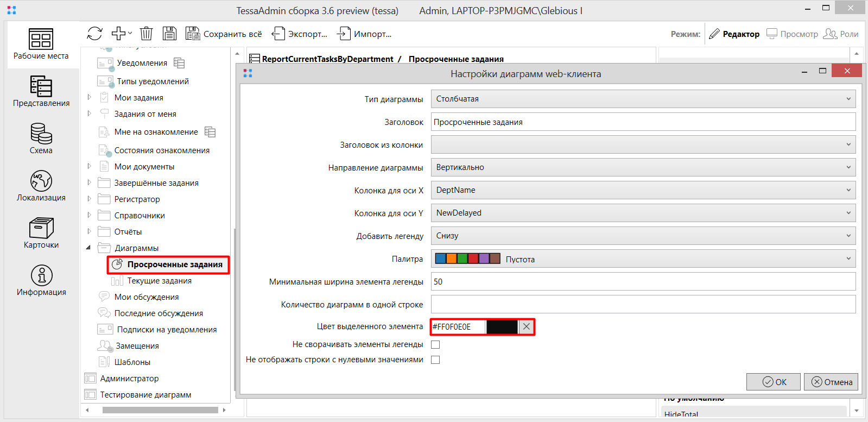868x422 pixels.
Task: Switch to Просмотр mode
Action: click(x=792, y=34)
